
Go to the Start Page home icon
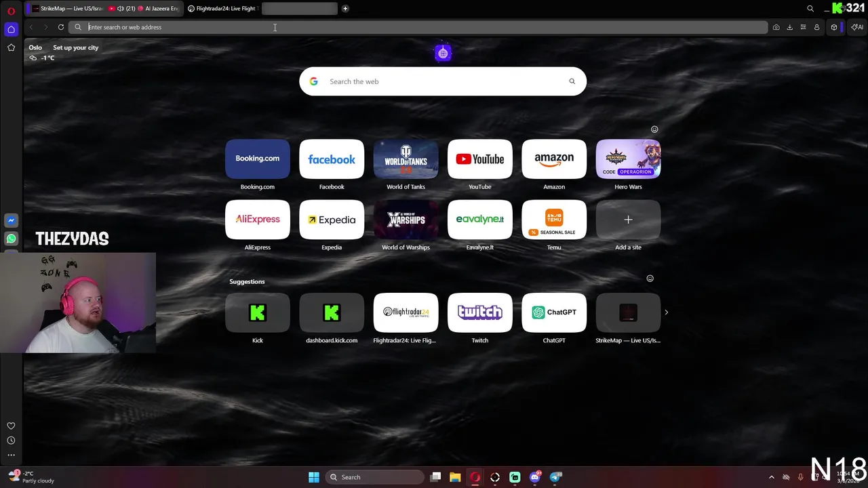click(x=11, y=29)
